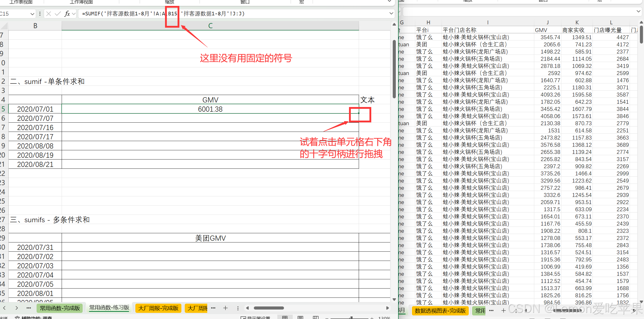
Task: Open Display Settings in status bar
Action: point(255,318)
